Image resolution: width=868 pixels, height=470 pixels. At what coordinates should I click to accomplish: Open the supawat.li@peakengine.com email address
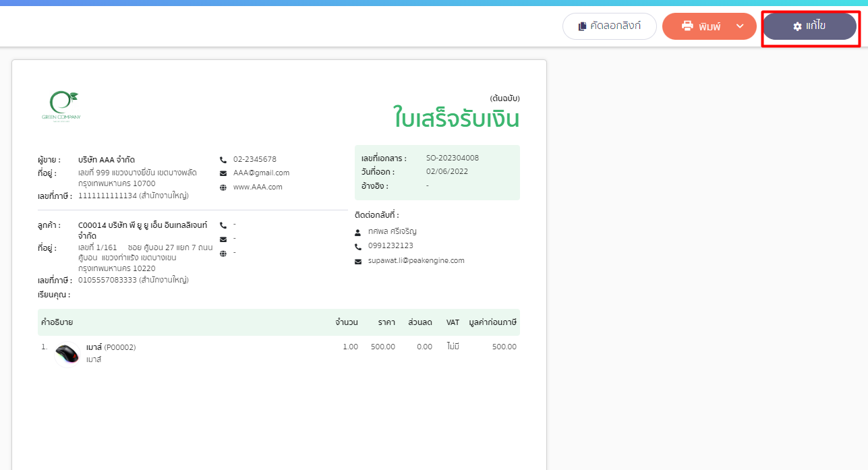click(x=417, y=260)
